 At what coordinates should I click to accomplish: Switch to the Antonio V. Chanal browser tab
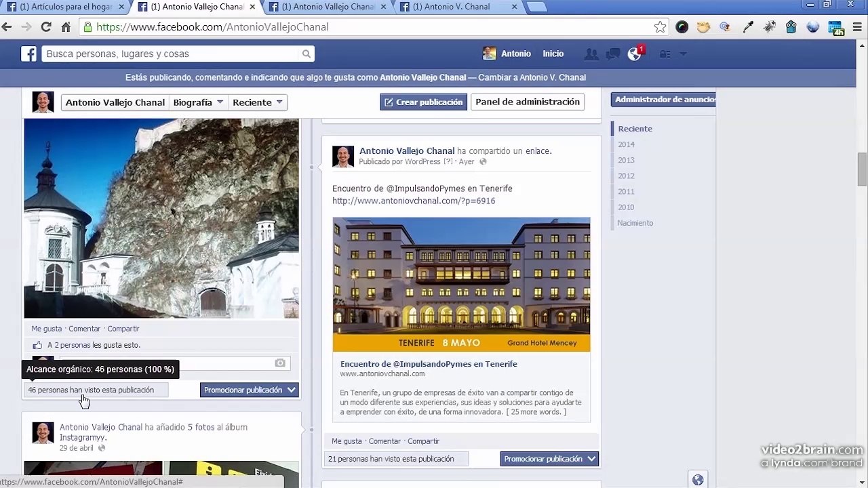coord(458,7)
